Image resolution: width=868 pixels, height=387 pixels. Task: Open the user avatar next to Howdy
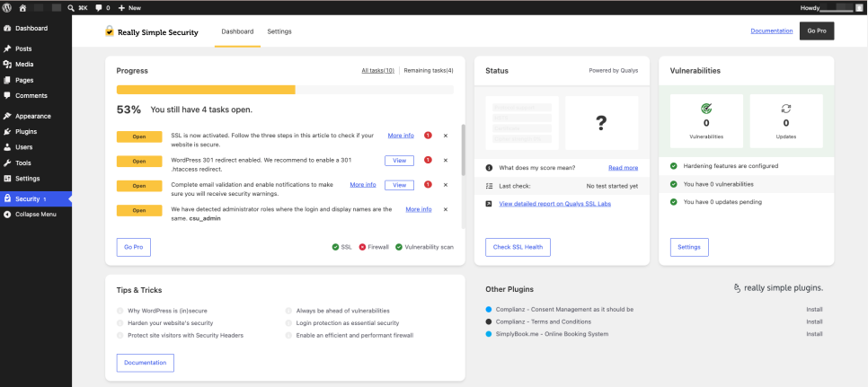(857, 8)
